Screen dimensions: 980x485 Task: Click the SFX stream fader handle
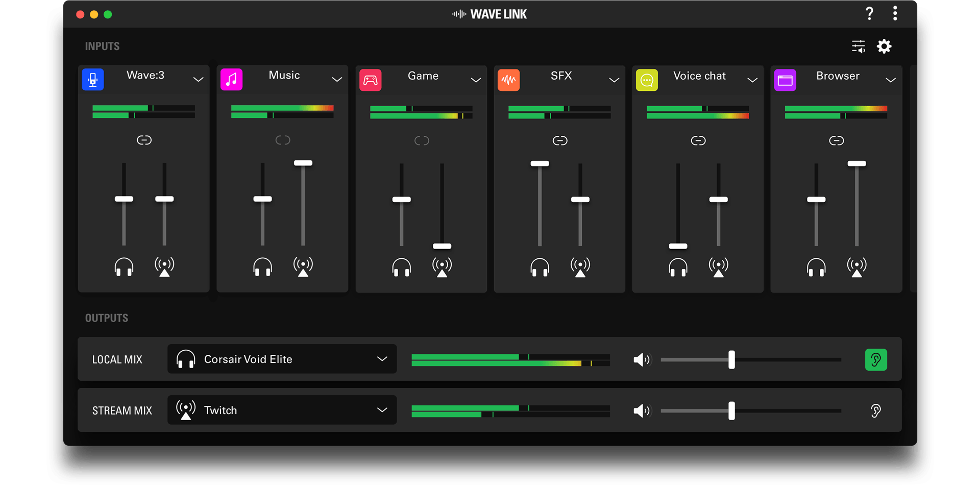[580, 200]
